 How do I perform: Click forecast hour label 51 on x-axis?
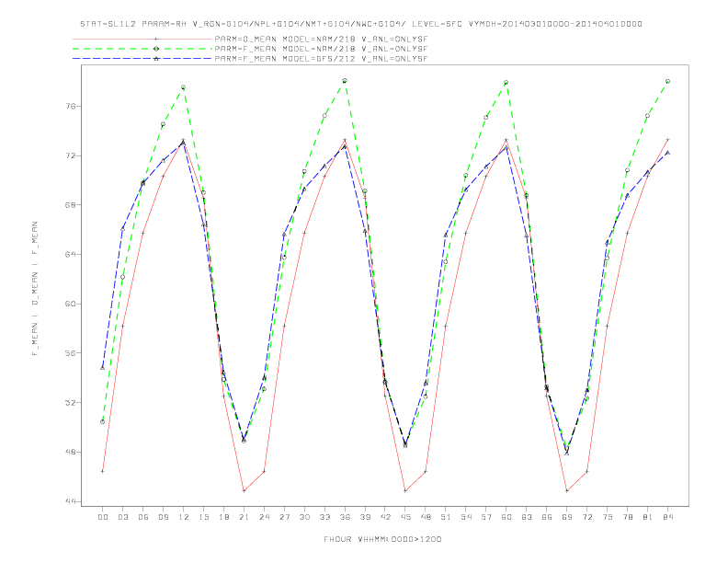pos(446,517)
